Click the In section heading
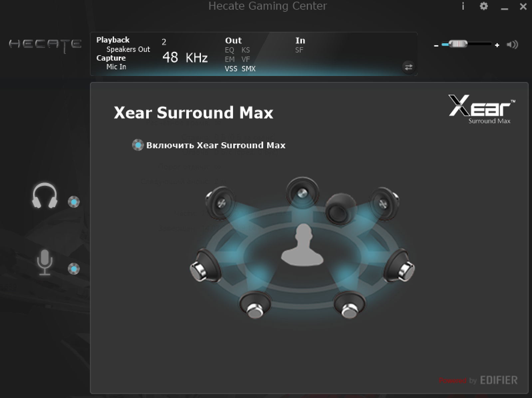Viewport: 532px width, 398px height. 300,41
